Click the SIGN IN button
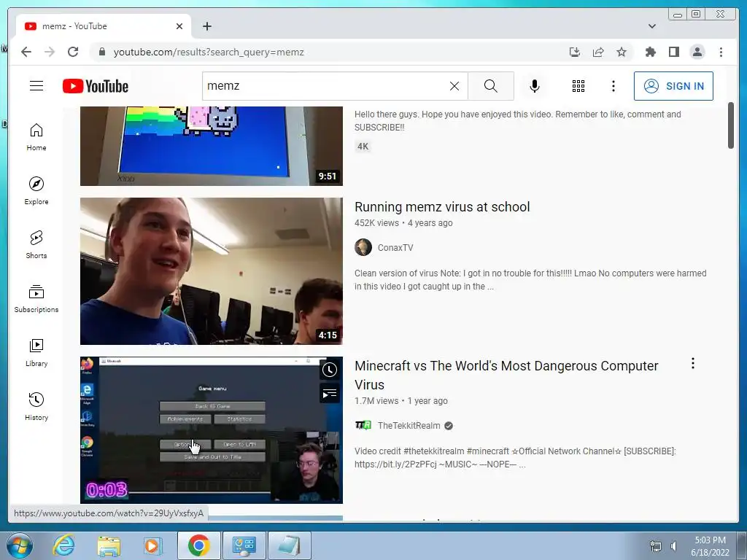Screen dimensions: 747x560 point(673,86)
